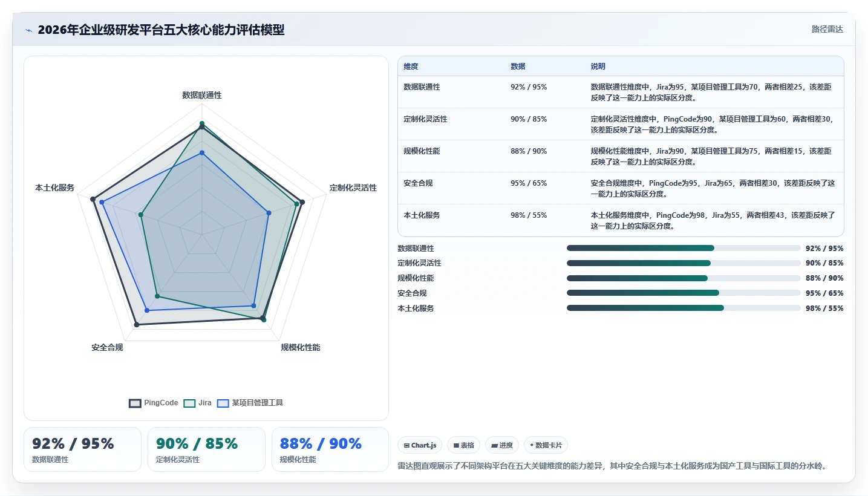Click the description text for the 本土化服务 row
Screen dimensions: 868x496
pos(713,220)
